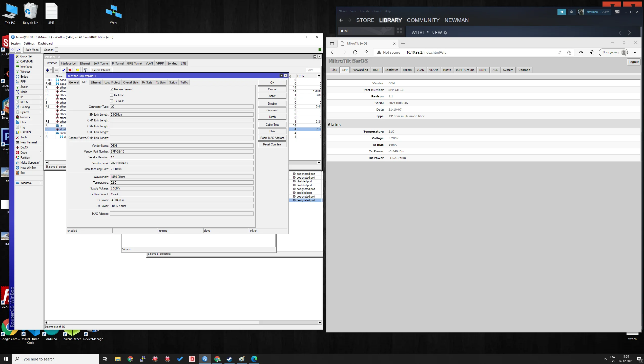Click the browser address bar URL

click(x=426, y=52)
